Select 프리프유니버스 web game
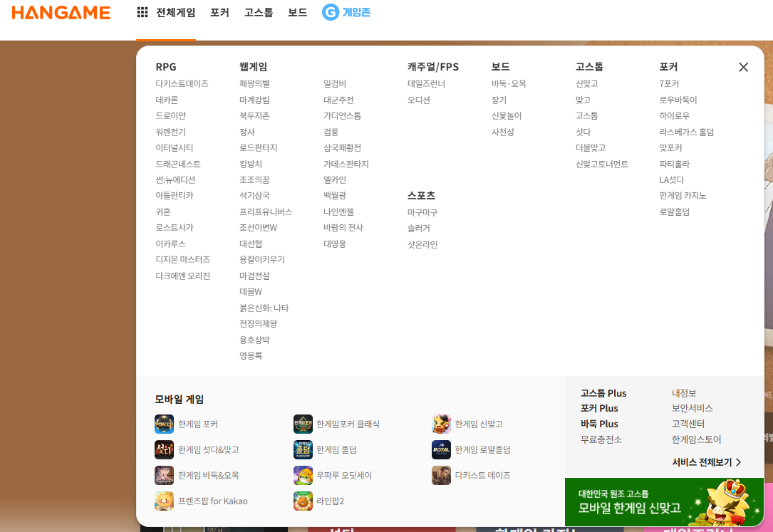This screenshot has width=773, height=532. (266, 212)
